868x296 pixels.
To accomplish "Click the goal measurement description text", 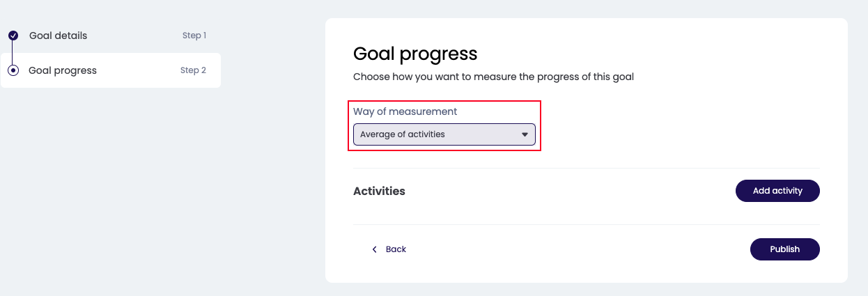I will tap(493, 77).
